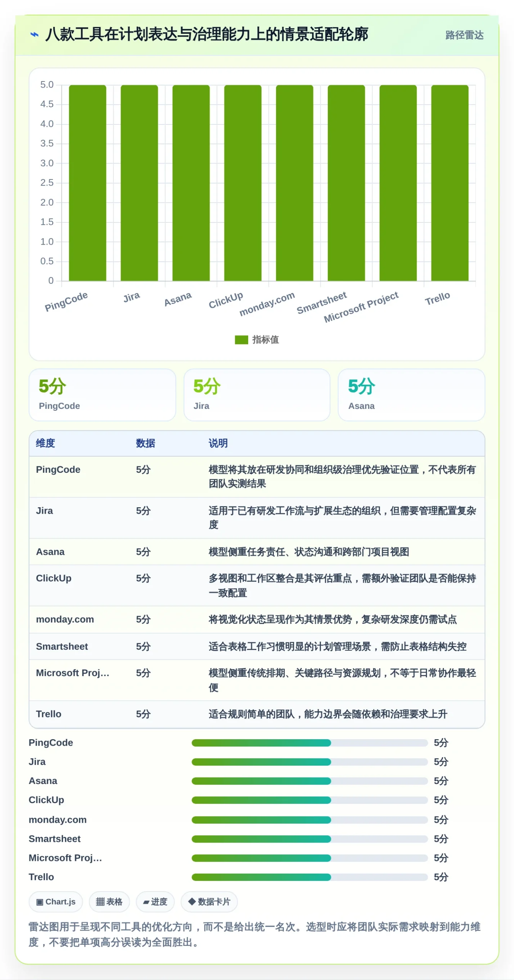This screenshot has height=980, width=514.
Task: Click the Trello bar in the chart
Action: coord(450,183)
